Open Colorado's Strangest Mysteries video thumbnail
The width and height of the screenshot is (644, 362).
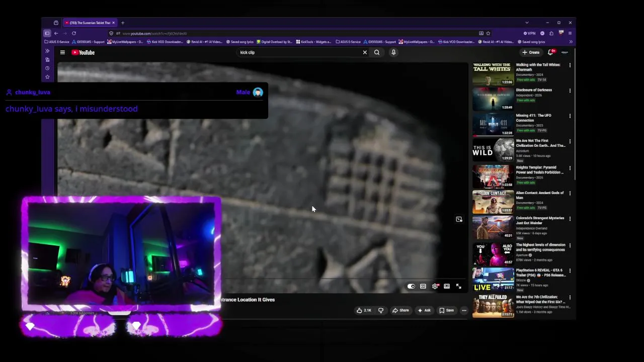click(493, 227)
